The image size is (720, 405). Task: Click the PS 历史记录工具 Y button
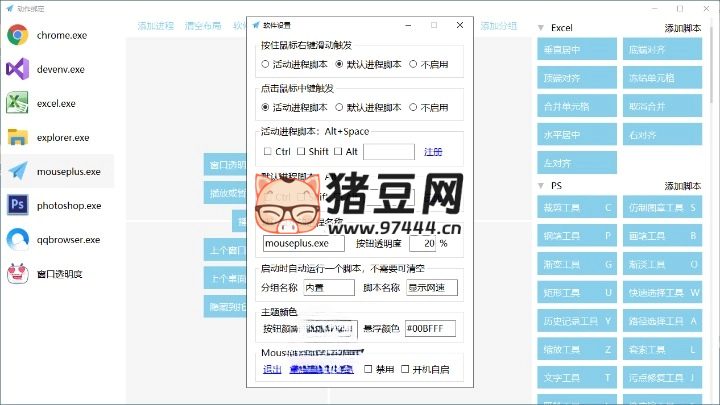(577, 321)
